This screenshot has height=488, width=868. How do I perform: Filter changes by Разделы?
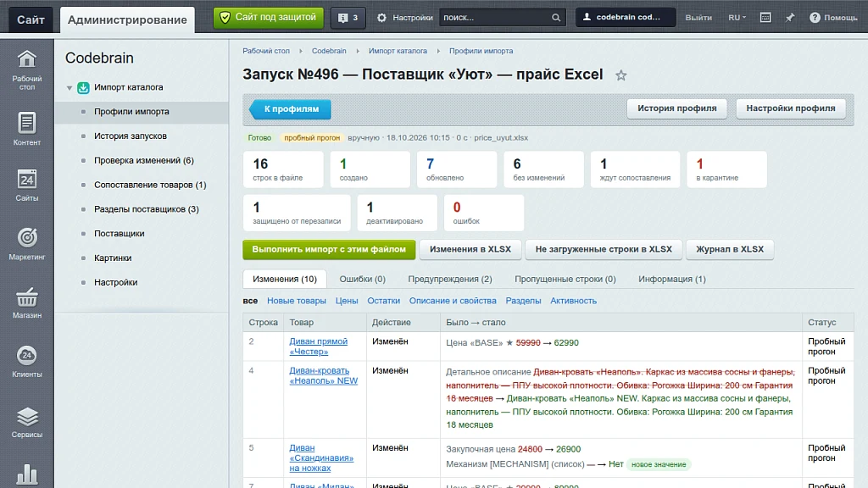tap(523, 301)
